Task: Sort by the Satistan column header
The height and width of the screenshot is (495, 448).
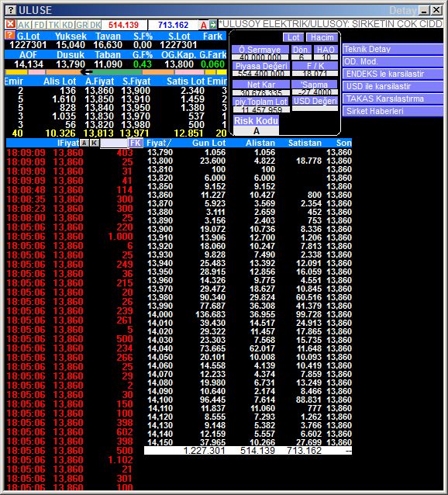Action: [305, 143]
